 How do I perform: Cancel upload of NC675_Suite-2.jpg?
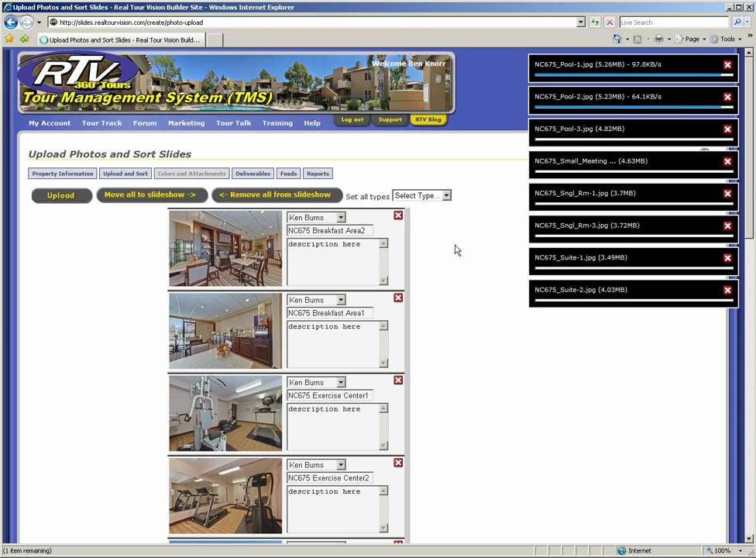point(727,291)
